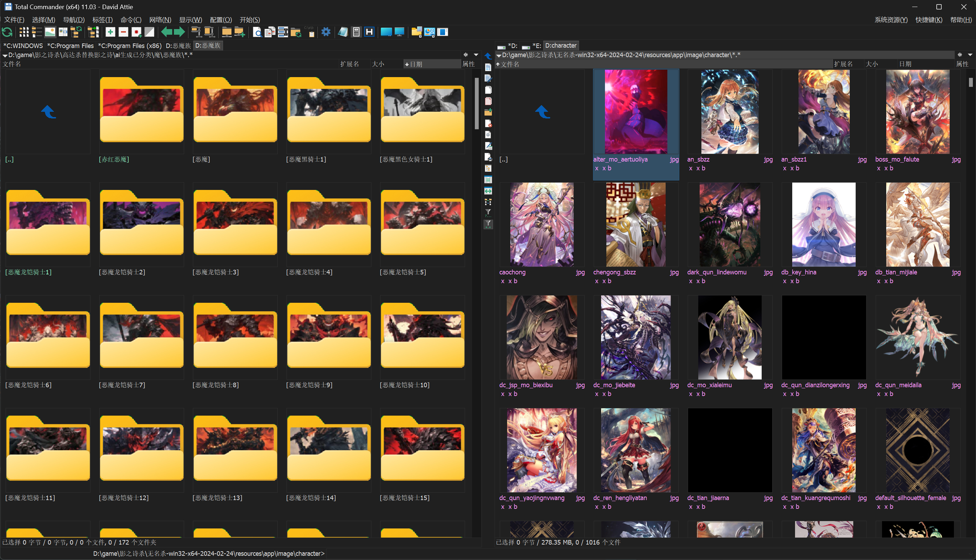Go forward using green right arrow
976x560 pixels.
[x=179, y=32]
